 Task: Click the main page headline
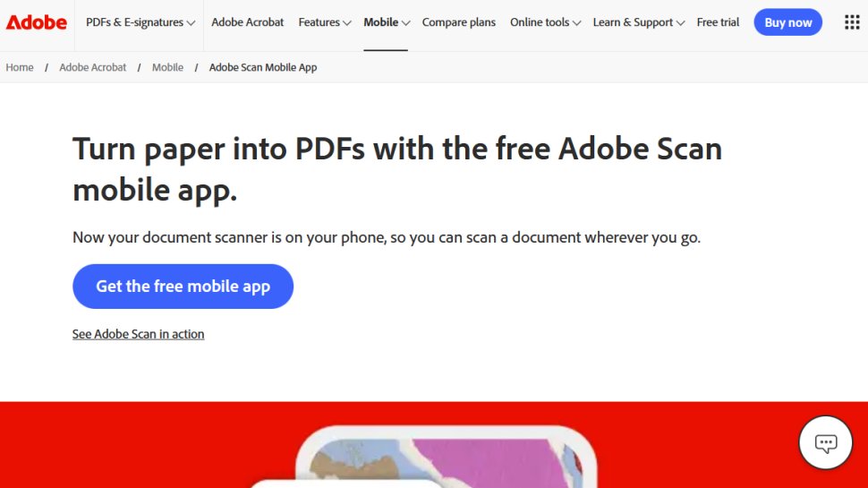[397, 169]
